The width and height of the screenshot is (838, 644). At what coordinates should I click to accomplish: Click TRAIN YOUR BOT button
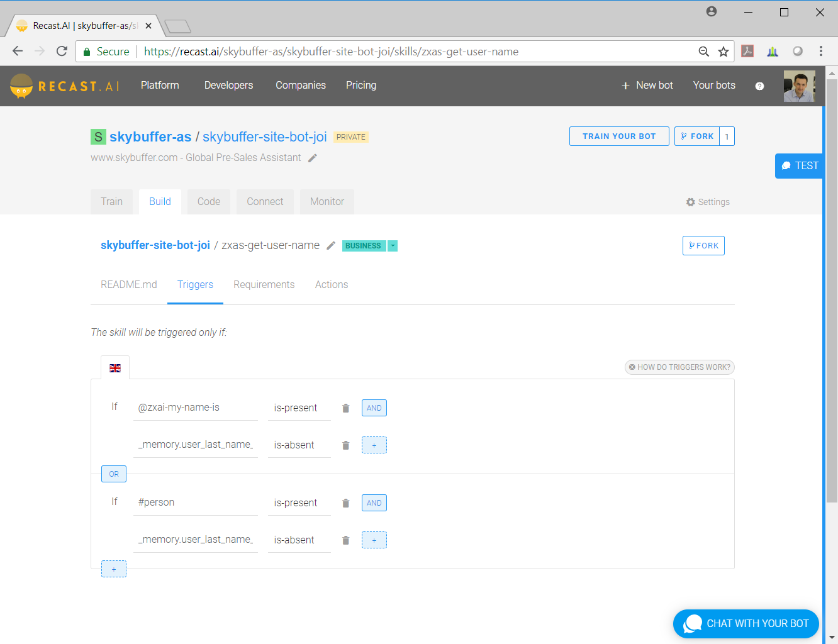coord(619,136)
